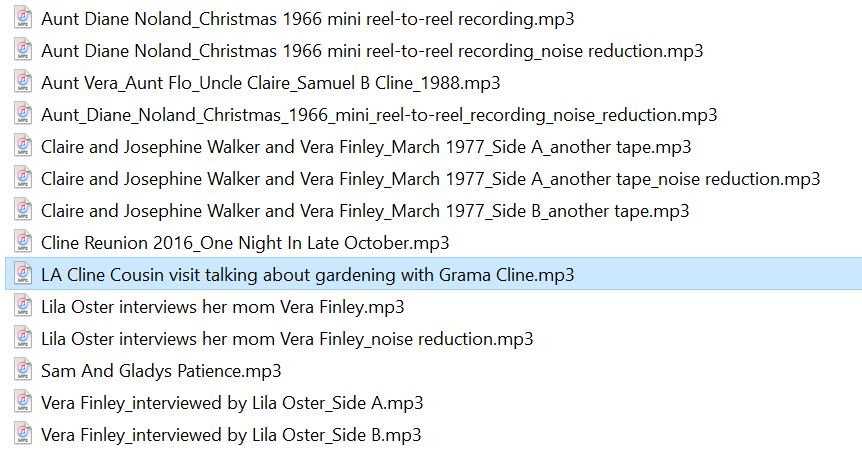Select Aunt Diane Noland Christmas 1966 recording.mp3
The width and height of the screenshot is (862, 450).
pyautogui.click(x=307, y=19)
